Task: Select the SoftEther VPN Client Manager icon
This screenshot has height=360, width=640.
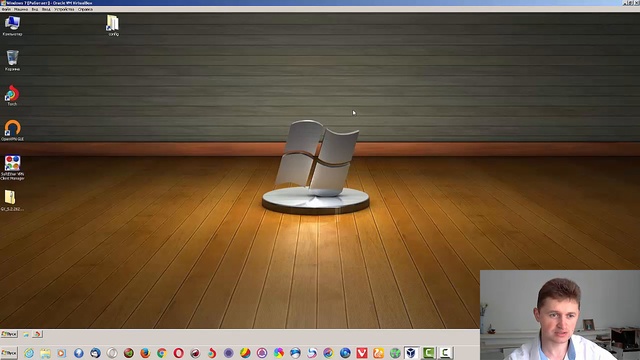Action: [x=12, y=167]
